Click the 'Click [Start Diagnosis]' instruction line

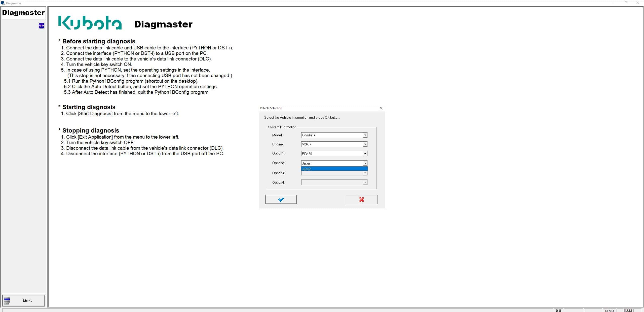point(120,114)
